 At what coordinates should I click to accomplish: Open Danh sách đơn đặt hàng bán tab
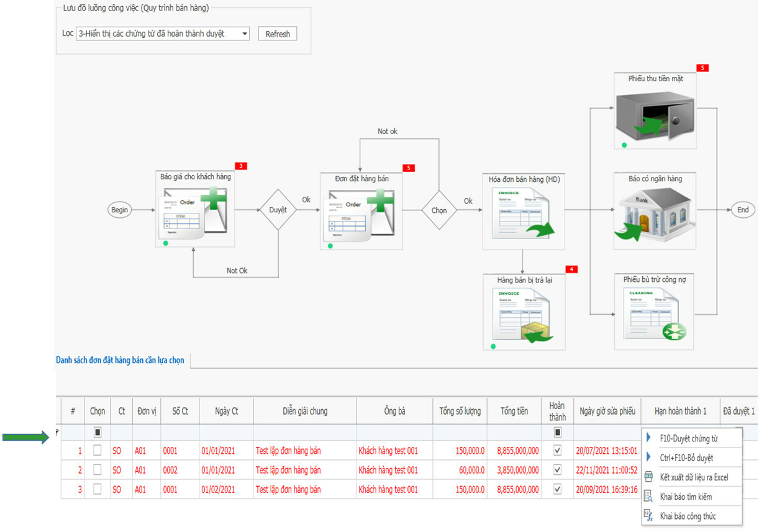tap(120, 360)
